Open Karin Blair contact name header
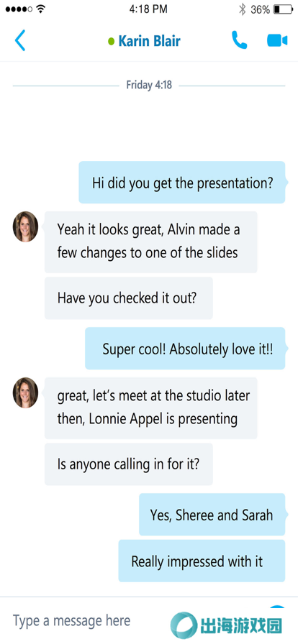Screen dimensions: 298x644 pos(150,41)
